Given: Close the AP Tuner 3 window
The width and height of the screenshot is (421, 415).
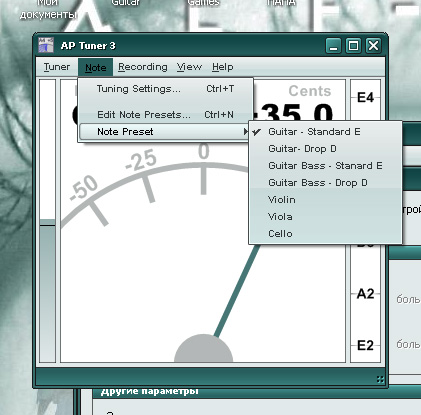Looking at the screenshot, I should click(x=373, y=46).
